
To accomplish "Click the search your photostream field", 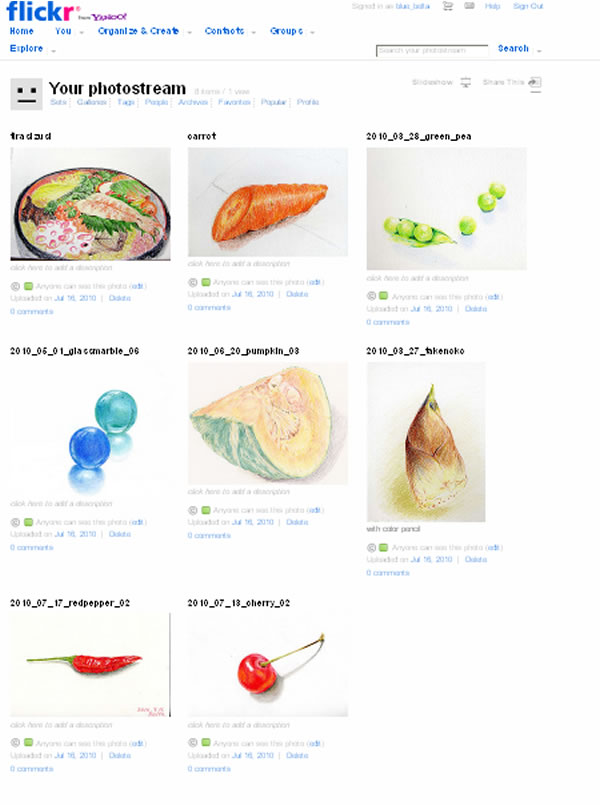I will (432, 50).
